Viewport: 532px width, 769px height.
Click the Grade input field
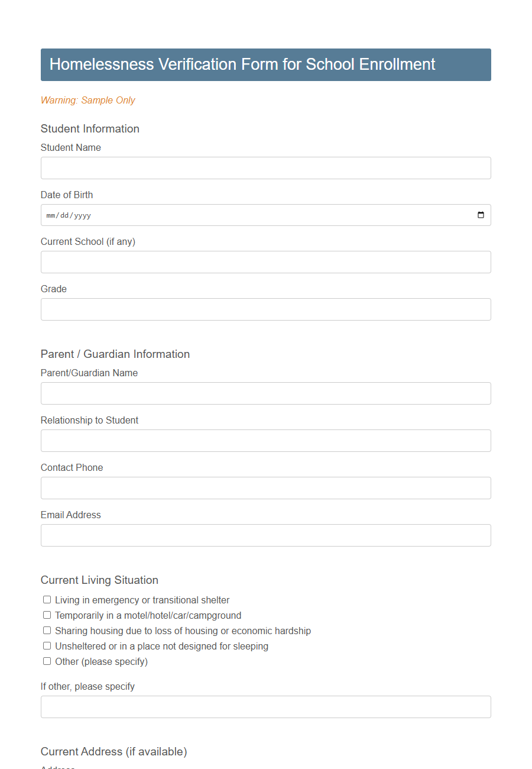point(265,309)
